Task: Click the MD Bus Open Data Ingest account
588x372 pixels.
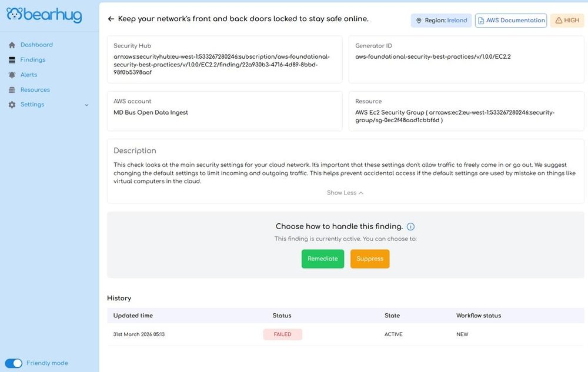Action: click(151, 112)
